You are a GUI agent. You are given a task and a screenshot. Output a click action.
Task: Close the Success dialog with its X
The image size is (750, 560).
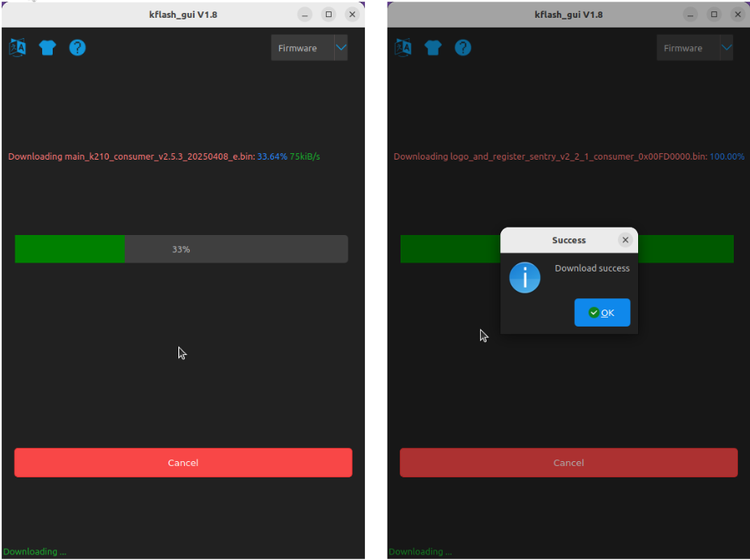[x=625, y=240]
